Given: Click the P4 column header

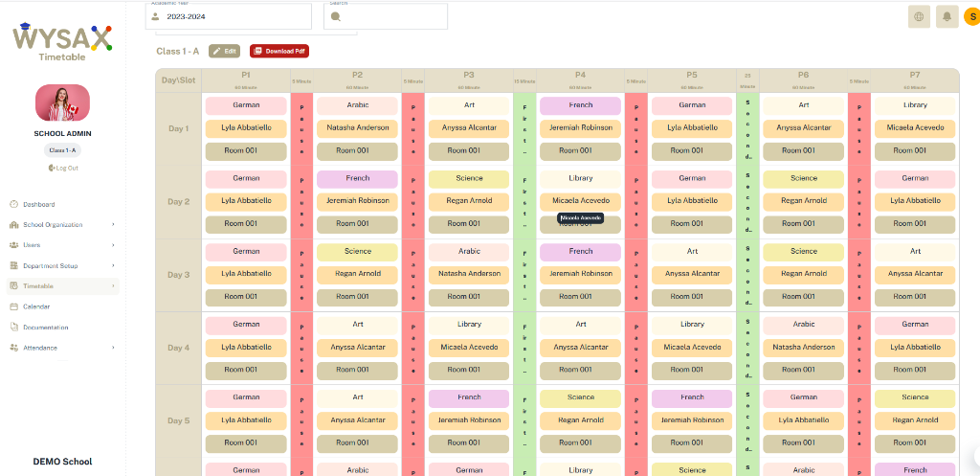Looking at the screenshot, I should (581, 80).
